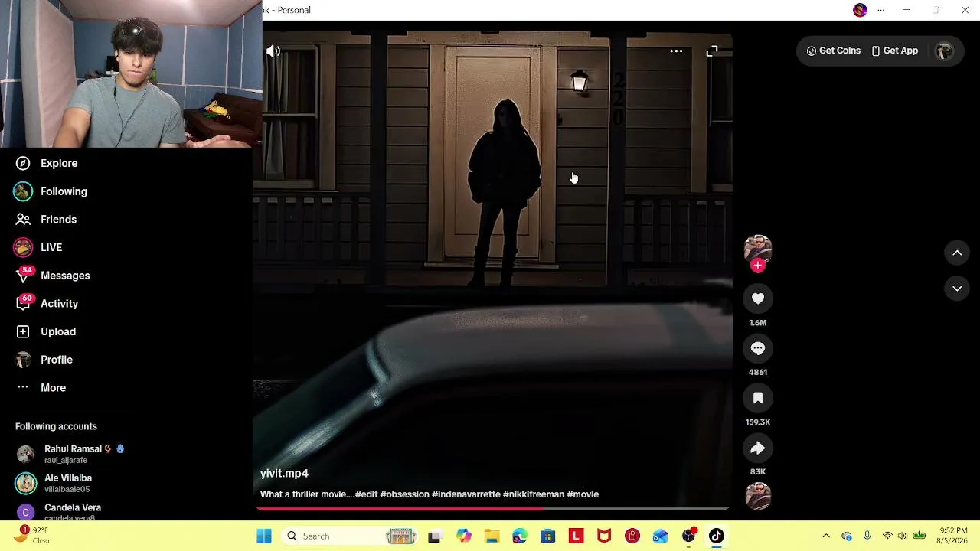Screen dimensions: 980x551
Task: Click the microphone icon in system tray
Action: [867, 536]
